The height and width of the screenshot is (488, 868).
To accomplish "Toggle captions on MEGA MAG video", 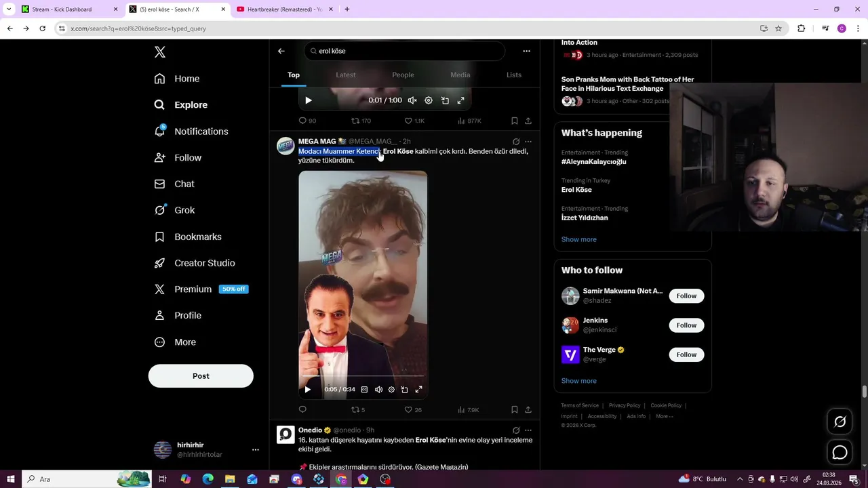I will [x=364, y=390].
